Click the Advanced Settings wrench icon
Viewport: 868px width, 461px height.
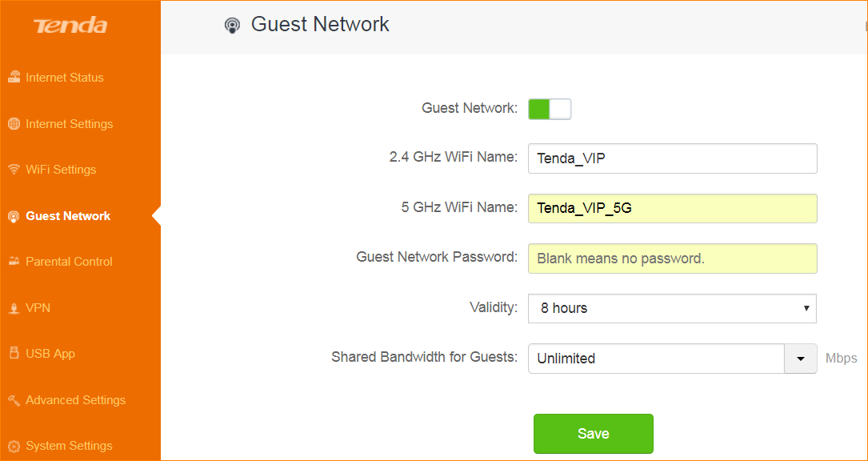coord(13,400)
